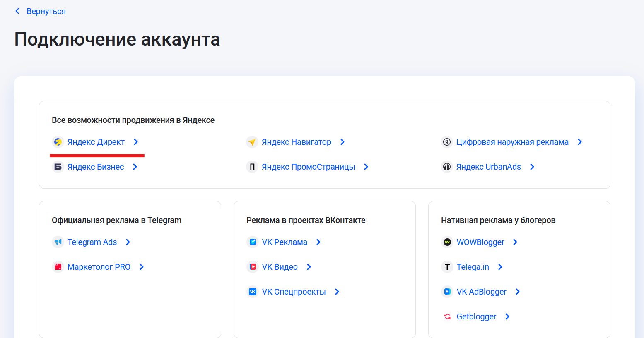644x338 pixels.
Task: Click chevron next to Яндекс Бизнес
Action: point(135,167)
